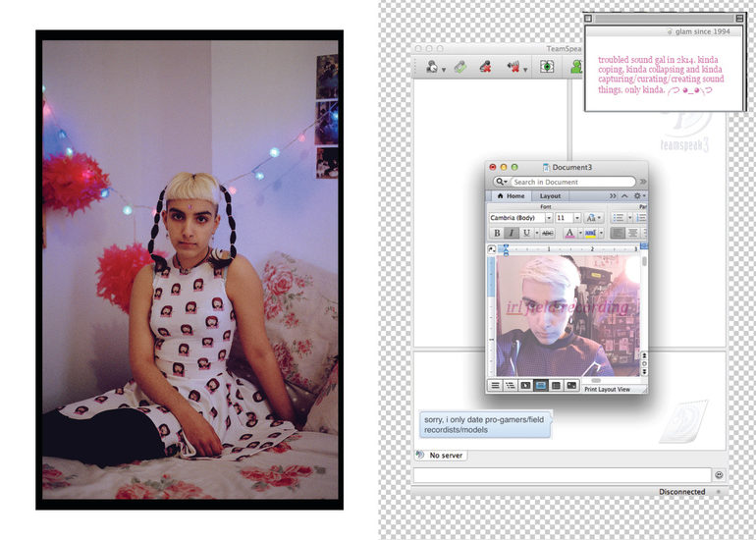This screenshot has height=540, width=756.
Task: Switch to Print Layout view button
Action: tap(540, 386)
